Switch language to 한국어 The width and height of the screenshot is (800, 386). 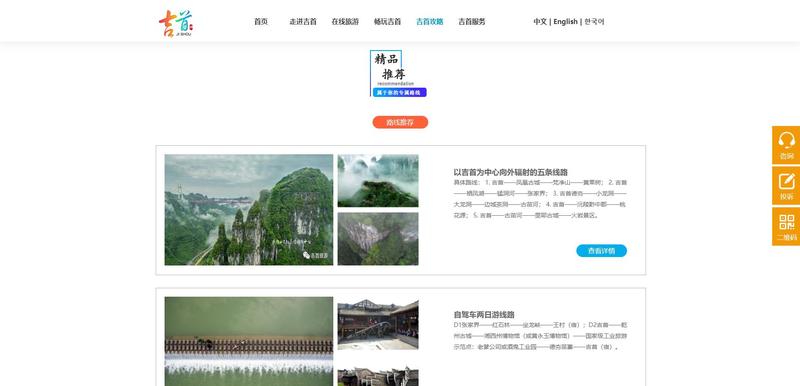594,21
